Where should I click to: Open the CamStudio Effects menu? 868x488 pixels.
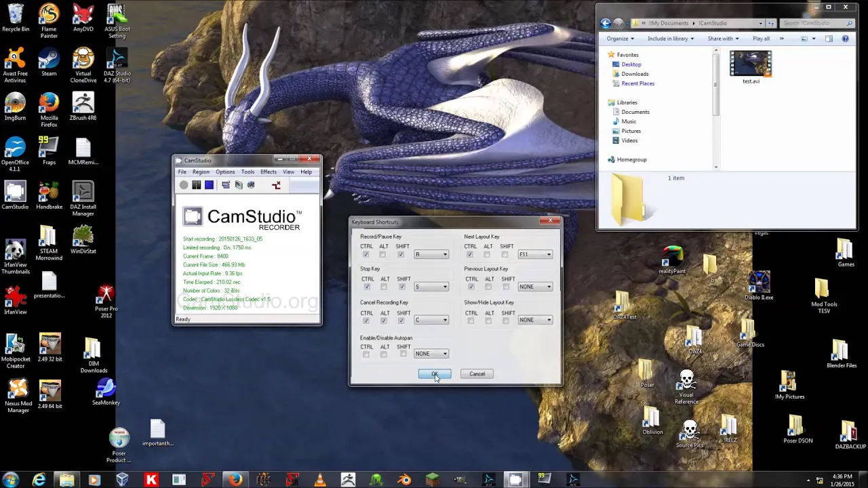click(269, 172)
